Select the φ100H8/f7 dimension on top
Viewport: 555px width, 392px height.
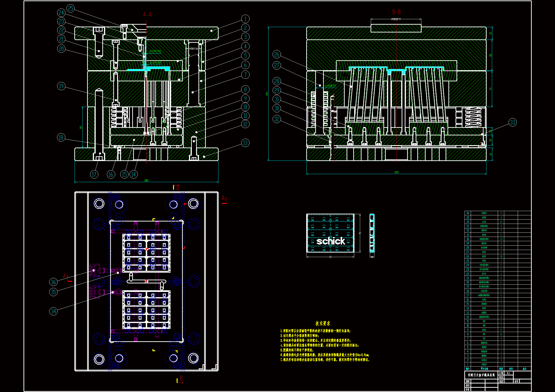point(396,19)
